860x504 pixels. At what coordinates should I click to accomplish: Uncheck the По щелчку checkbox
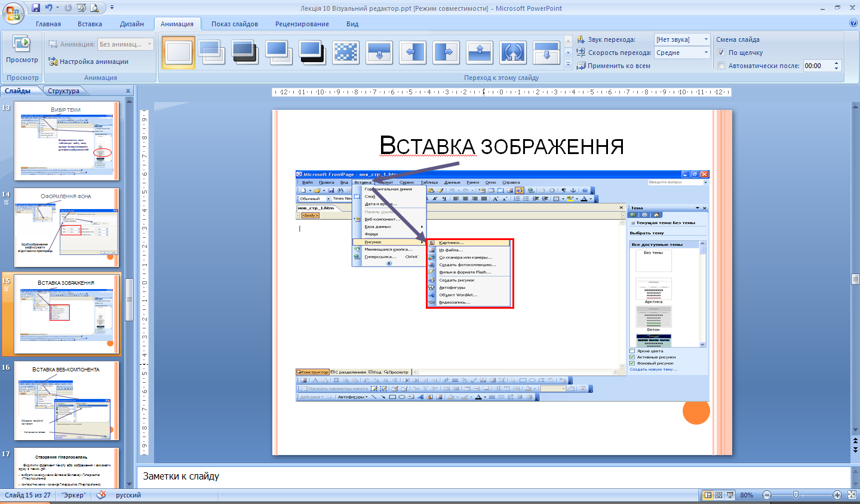point(721,53)
